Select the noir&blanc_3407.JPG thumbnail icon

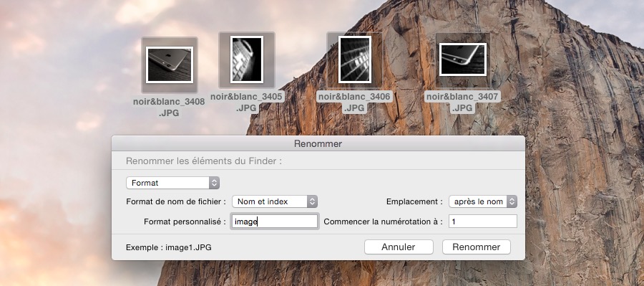coord(463,60)
